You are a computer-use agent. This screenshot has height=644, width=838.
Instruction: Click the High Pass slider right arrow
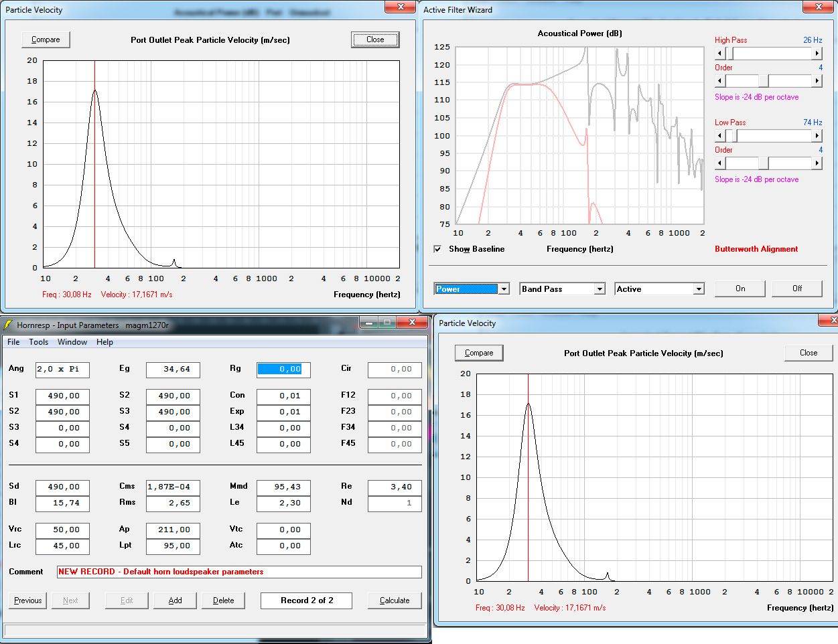click(817, 54)
